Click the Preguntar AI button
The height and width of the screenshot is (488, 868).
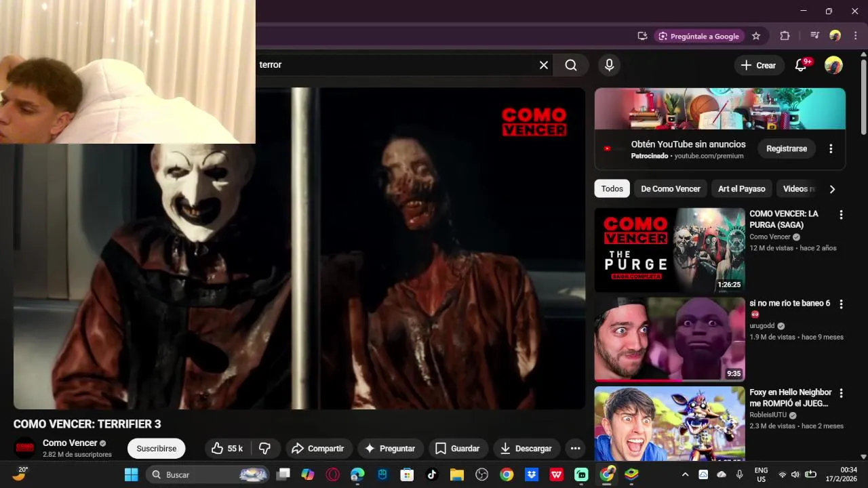(x=390, y=449)
